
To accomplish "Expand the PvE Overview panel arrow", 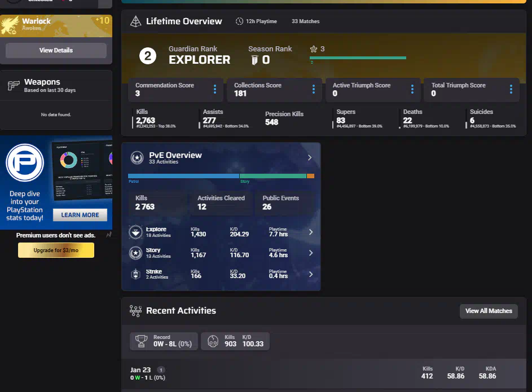I will coord(310,158).
